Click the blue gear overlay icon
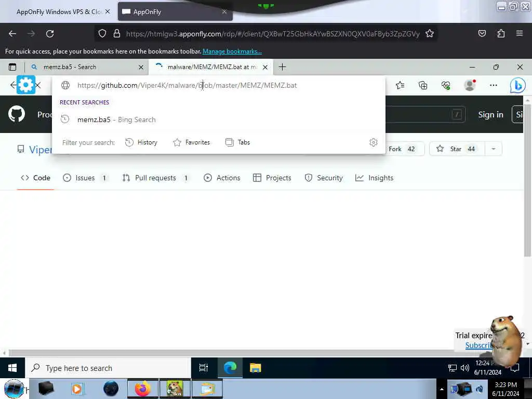The width and height of the screenshot is (532, 399). click(26, 85)
